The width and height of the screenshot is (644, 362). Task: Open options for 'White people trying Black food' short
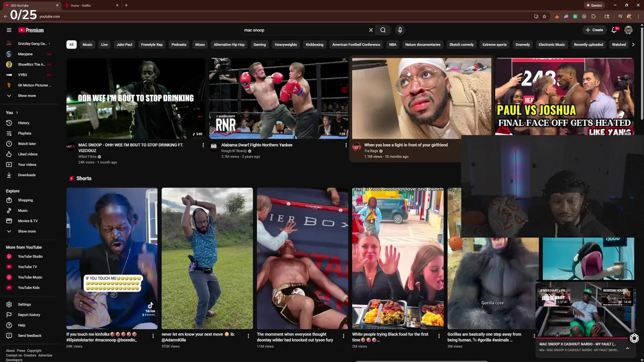tap(439, 336)
